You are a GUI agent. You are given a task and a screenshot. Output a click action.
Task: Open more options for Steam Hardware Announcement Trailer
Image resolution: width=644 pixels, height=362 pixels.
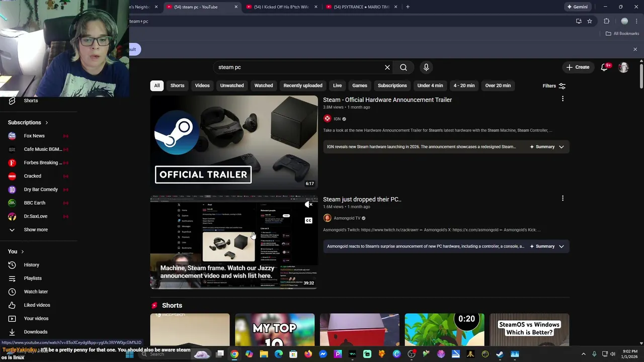[562, 99]
